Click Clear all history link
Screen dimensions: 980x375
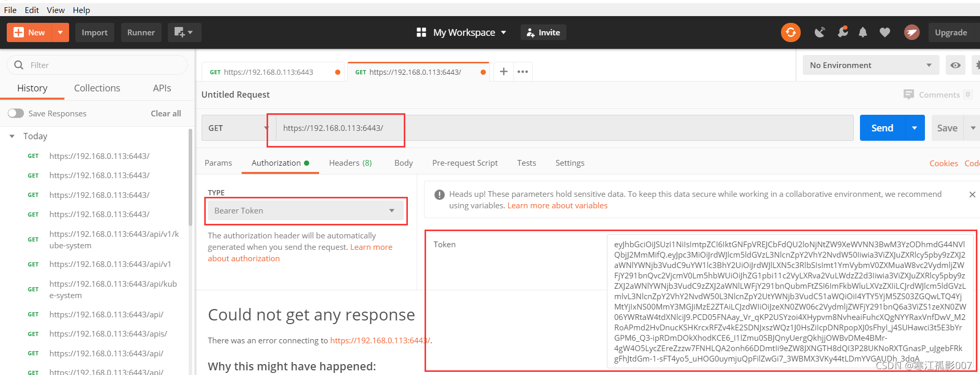click(x=166, y=113)
